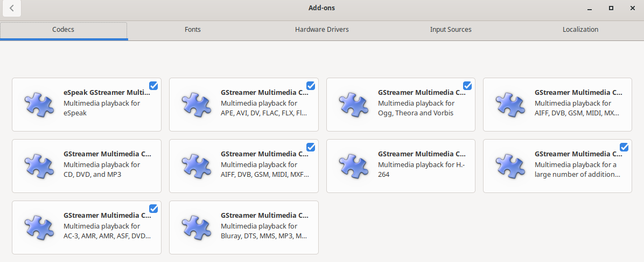Click the puzzle icon for the Bluray, DTS, MMS codec

pyautogui.click(x=197, y=227)
